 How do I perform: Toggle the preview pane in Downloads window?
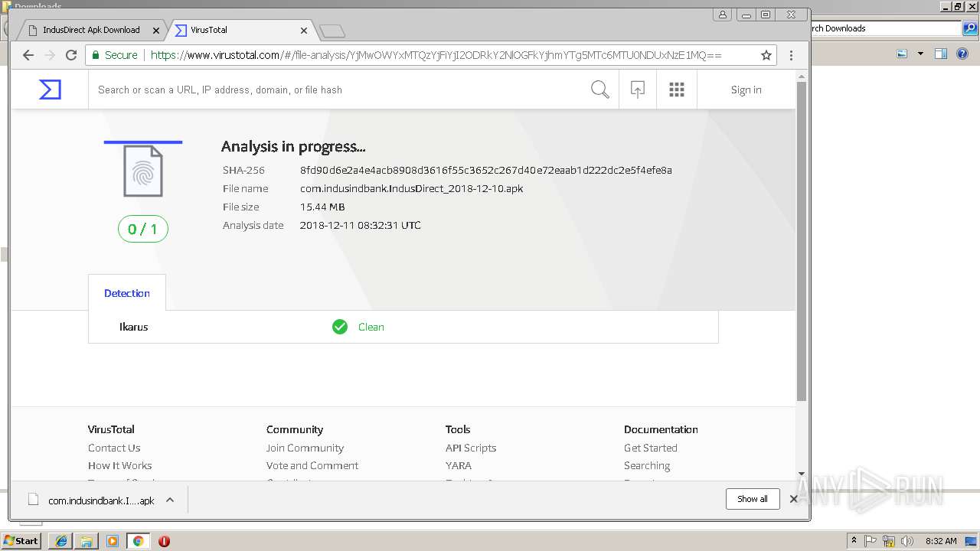coord(941,54)
